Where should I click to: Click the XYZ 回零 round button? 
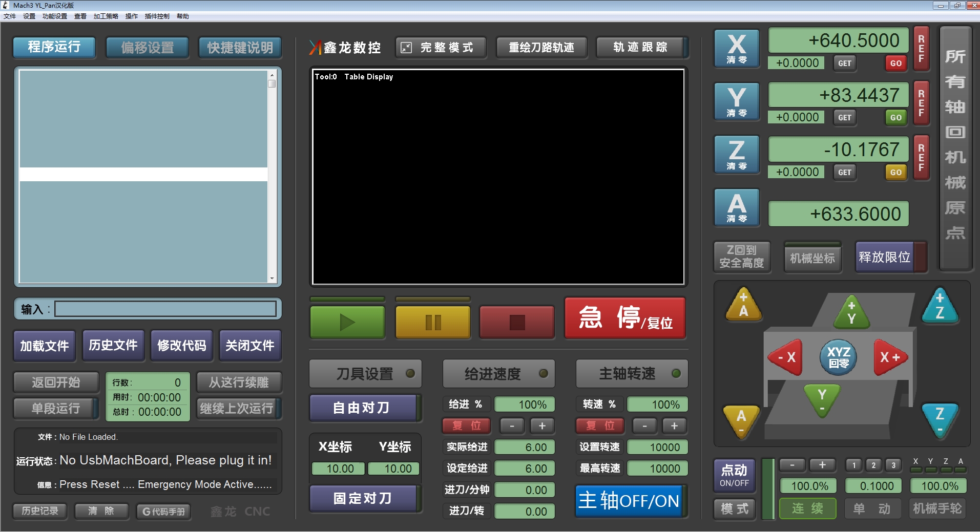point(839,357)
